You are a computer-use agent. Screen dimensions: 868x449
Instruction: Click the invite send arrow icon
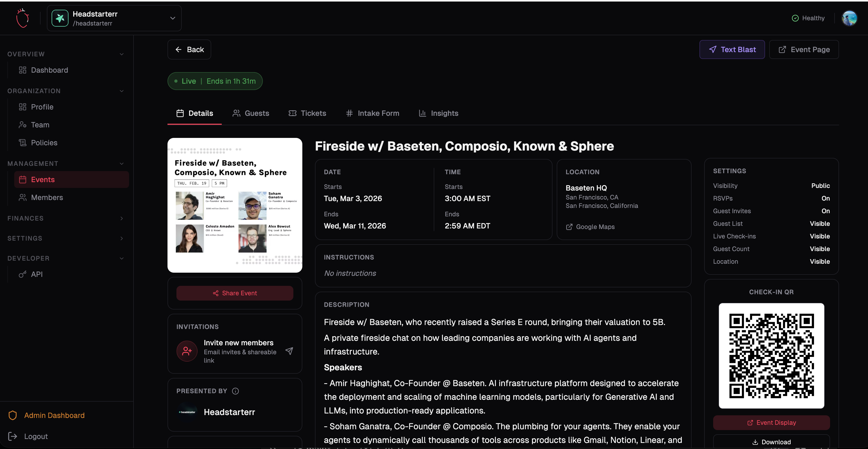[x=289, y=351]
